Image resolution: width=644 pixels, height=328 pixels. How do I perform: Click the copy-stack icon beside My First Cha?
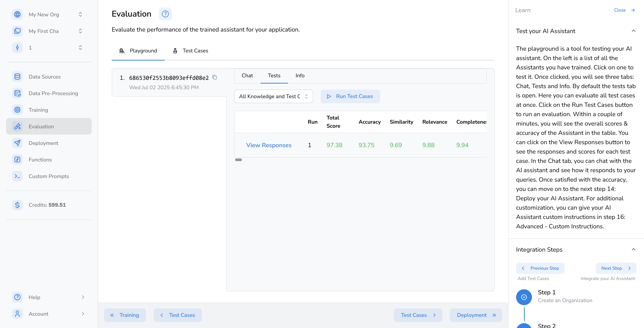tap(17, 31)
